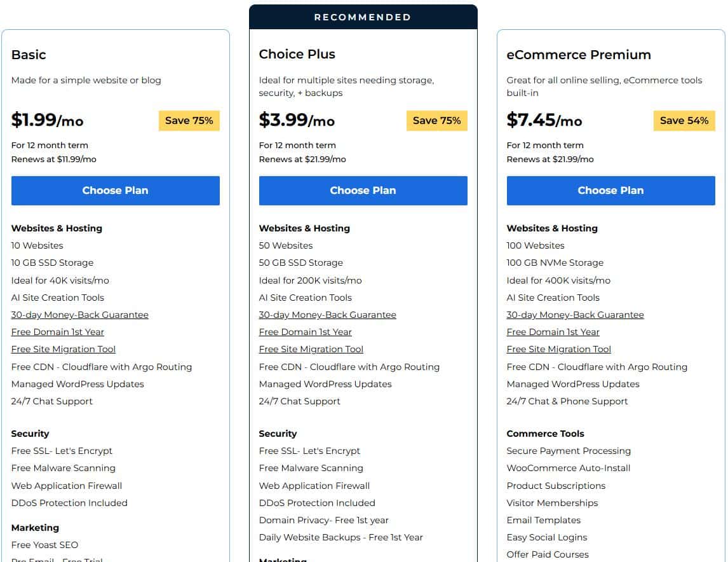Image resolution: width=728 pixels, height=562 pixels.
Task: Click the Choice Plus plan title heading
Action: coord(297,55)
